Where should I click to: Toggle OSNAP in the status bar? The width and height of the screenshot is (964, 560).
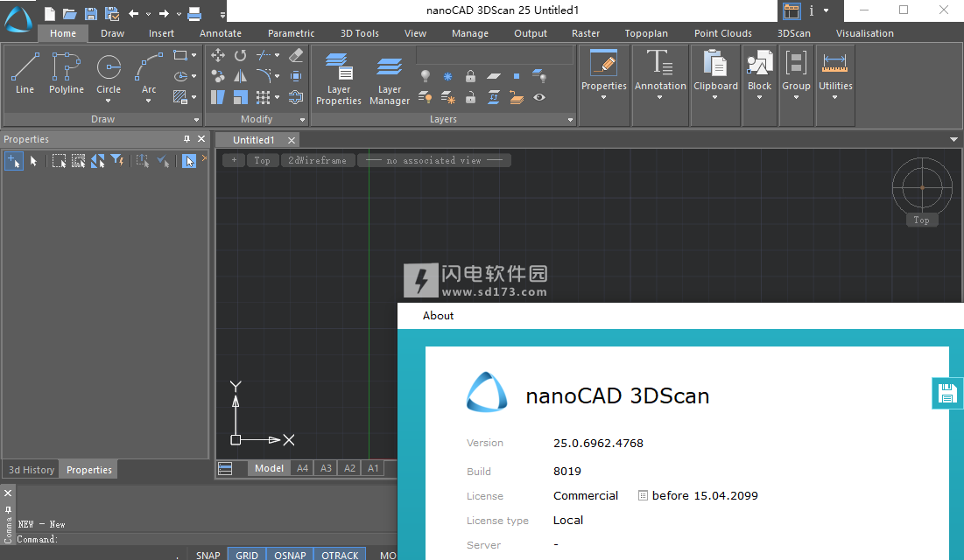(290, 555)
